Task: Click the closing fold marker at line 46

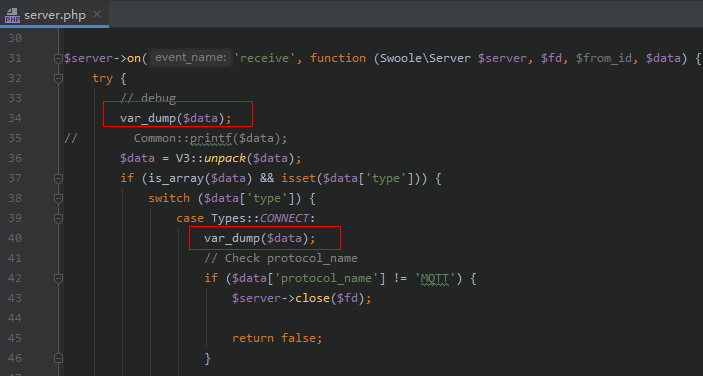Action: click(58, 358)
